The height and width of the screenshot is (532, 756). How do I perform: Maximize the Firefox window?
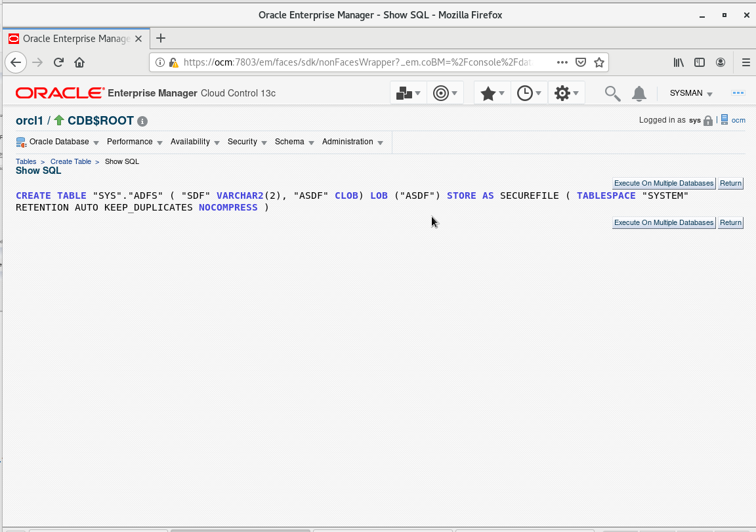click(724, 16)
